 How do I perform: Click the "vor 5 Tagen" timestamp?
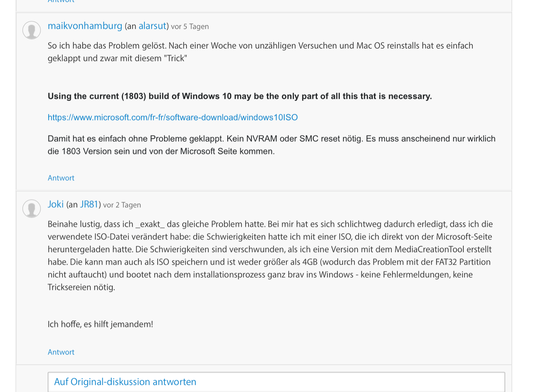point(190,27)
